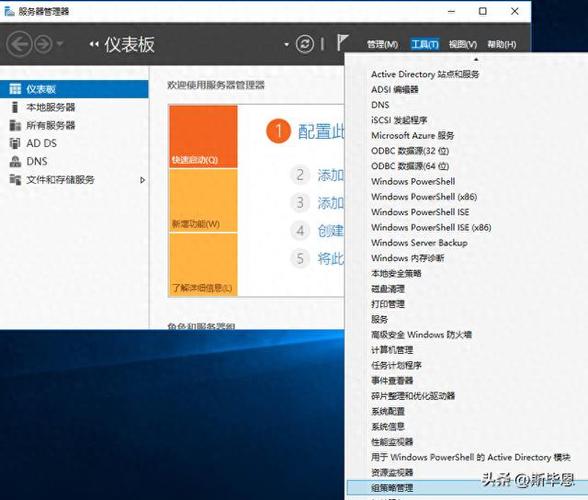Launch Windows PowerShell menu entry

pyautogui.click(x=413, y=182)
